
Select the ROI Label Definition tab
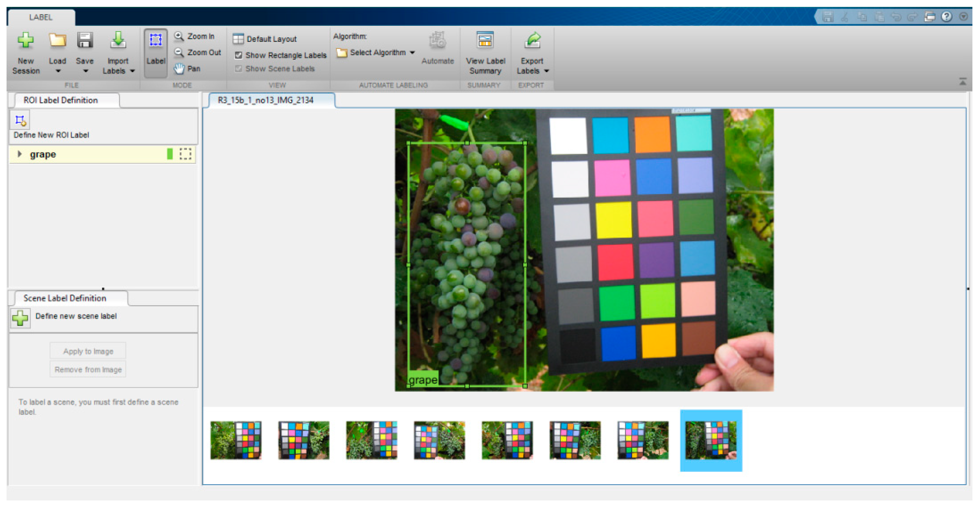click(61, 100)
